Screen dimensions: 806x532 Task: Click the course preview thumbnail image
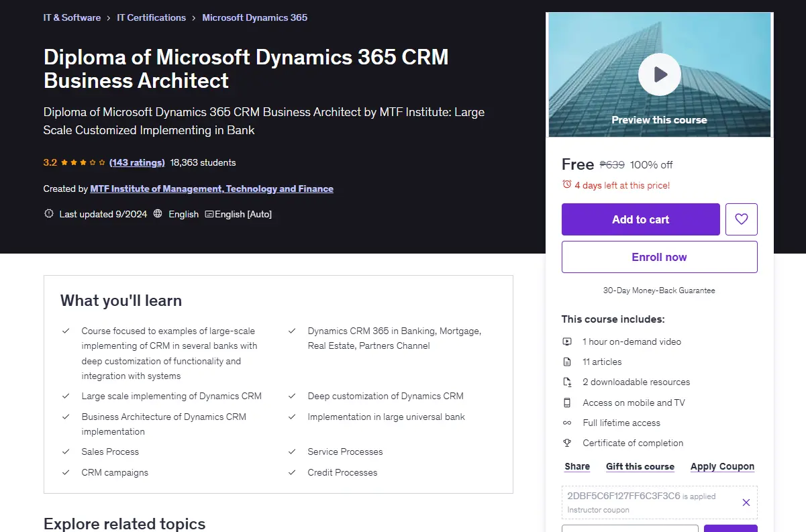660,74
